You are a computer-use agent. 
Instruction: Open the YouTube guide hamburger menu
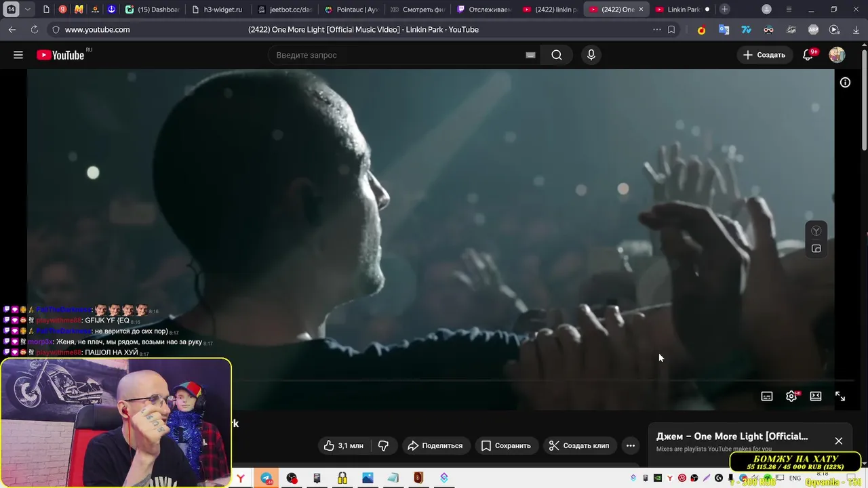[18, 55]
